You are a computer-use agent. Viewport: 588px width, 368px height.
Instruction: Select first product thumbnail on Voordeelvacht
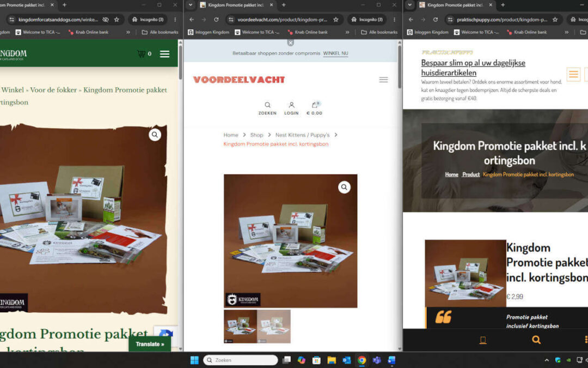pyautogui.click(x=241, y=327)
